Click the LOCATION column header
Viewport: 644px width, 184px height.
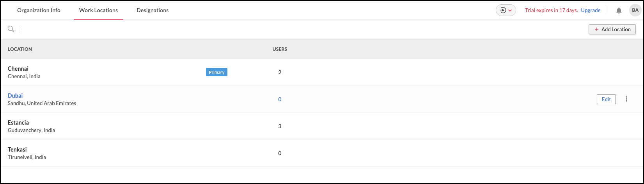tap(20, 49)
